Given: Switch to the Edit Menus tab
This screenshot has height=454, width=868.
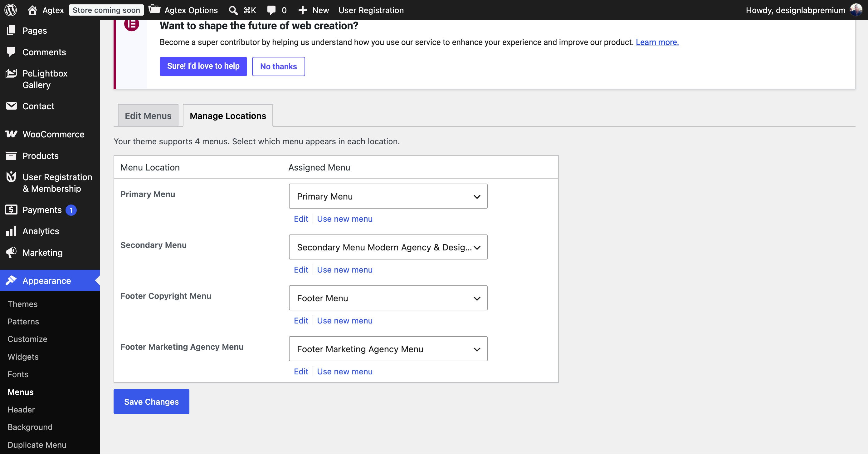Looking at the screenshot, I should pyautogui.click(x=148, y=116).
